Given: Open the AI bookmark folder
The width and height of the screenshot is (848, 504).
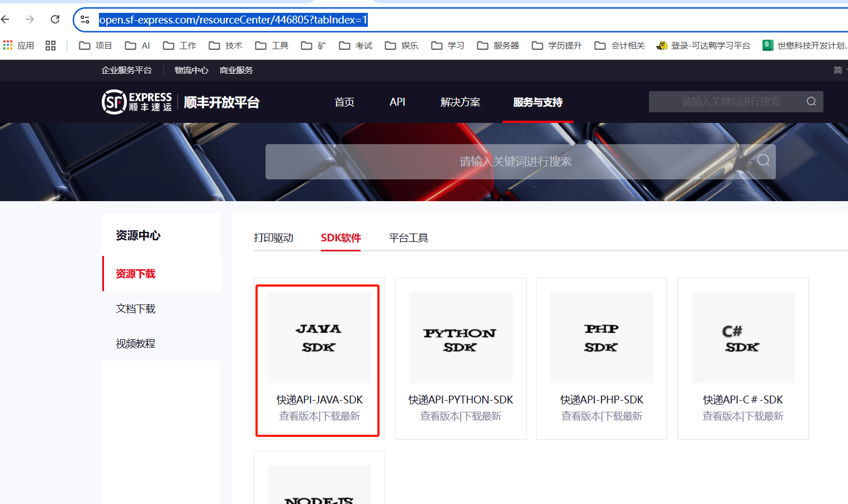Looking at the screenshot, I should [138, 45].
